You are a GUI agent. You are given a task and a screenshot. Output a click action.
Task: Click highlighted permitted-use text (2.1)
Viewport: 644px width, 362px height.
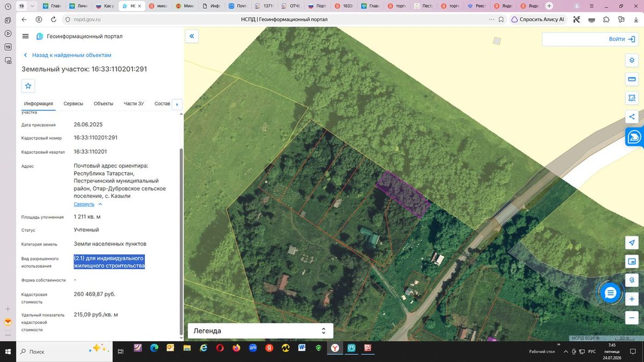pyautogui.click(x=109, y=262)
